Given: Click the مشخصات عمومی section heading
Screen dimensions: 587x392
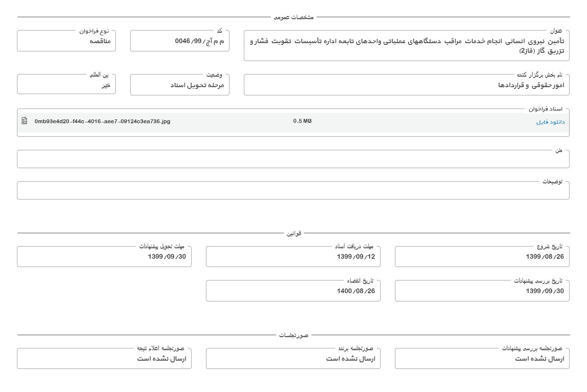Looking at the screenshot, I should (x=293, y=17).
